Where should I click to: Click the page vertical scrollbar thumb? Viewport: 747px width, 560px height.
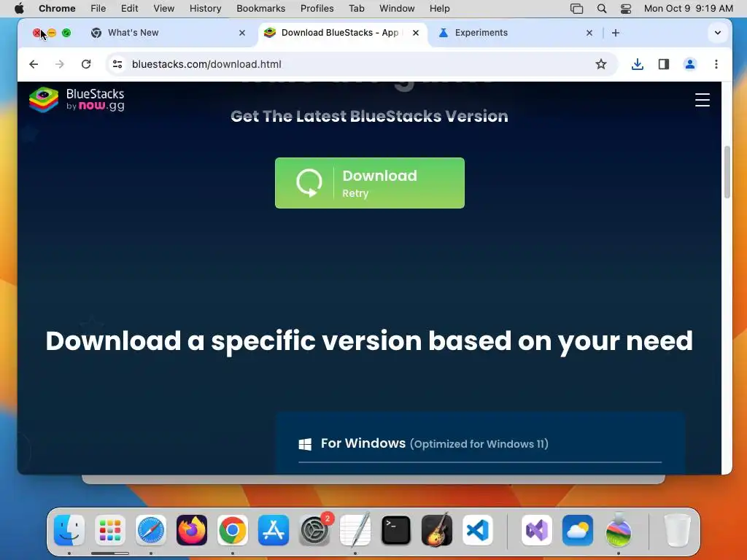pyautogui.click(x=727, y=172)
